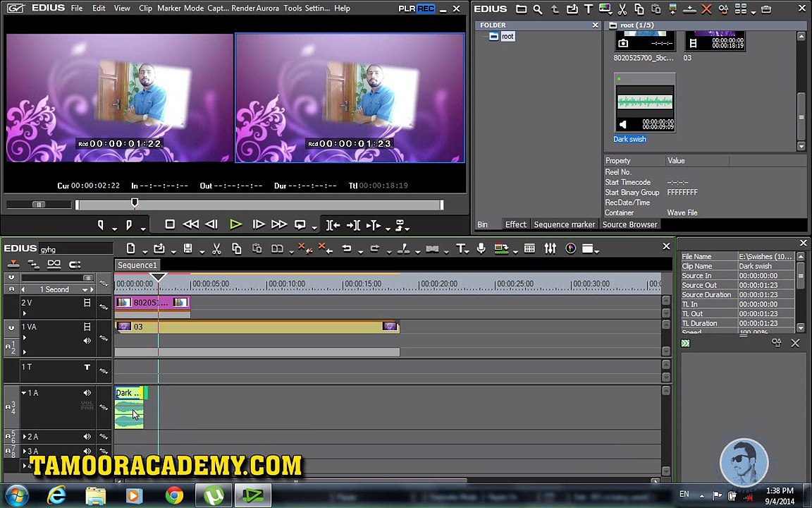Switch to the Effect tab
The width and height of the screenshot is (812, 508).
point(515,224)
